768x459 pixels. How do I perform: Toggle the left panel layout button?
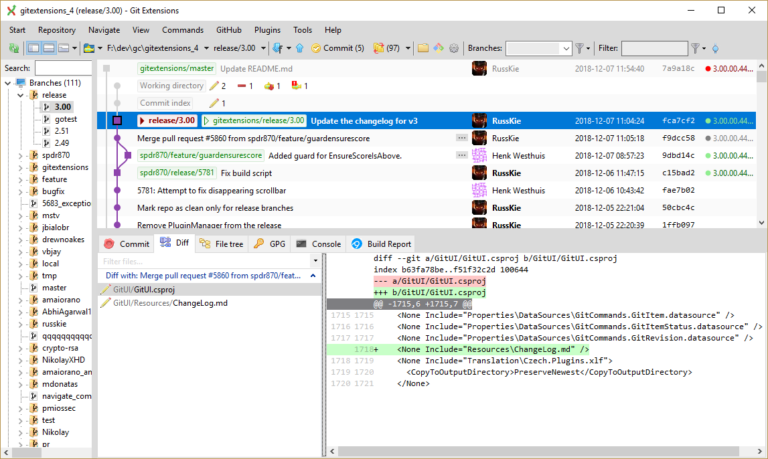33,48
